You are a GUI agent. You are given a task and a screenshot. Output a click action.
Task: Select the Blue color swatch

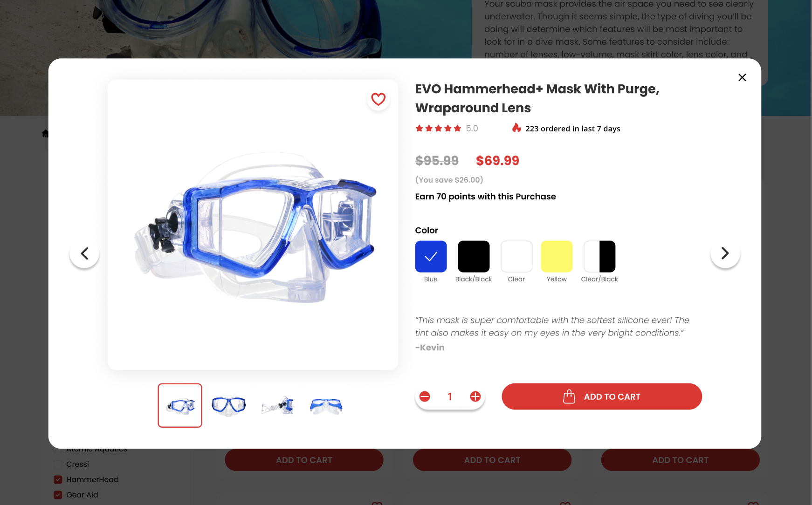click(431, 256)
